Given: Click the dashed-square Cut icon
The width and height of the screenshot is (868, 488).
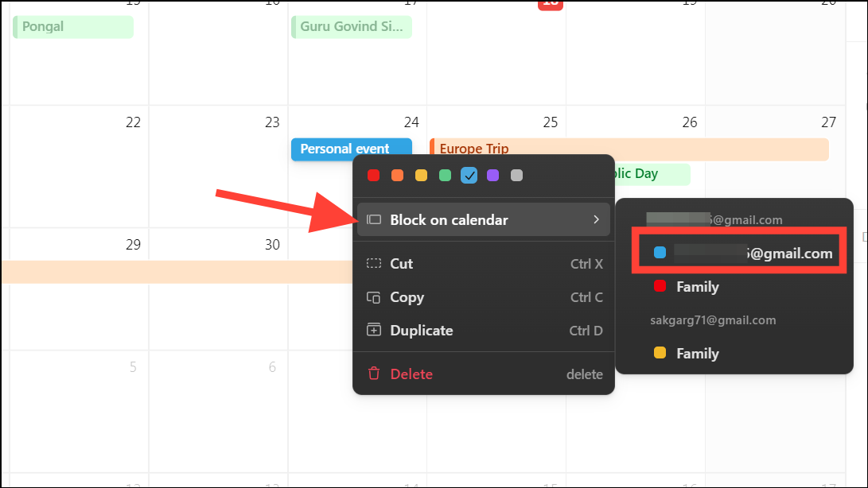Looking at the screenshot, I should pyautogui.click(x=374, y=263).
